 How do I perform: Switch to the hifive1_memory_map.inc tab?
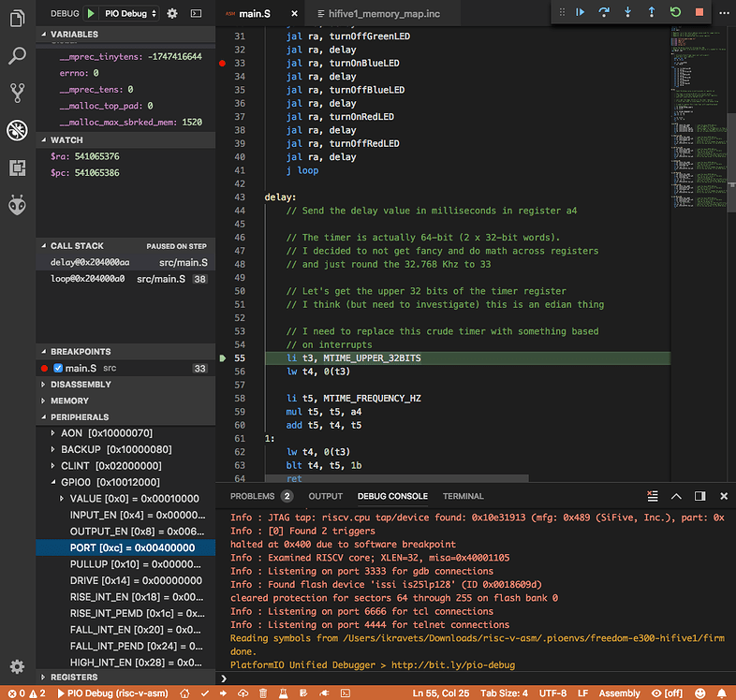(x=382, y=14)
